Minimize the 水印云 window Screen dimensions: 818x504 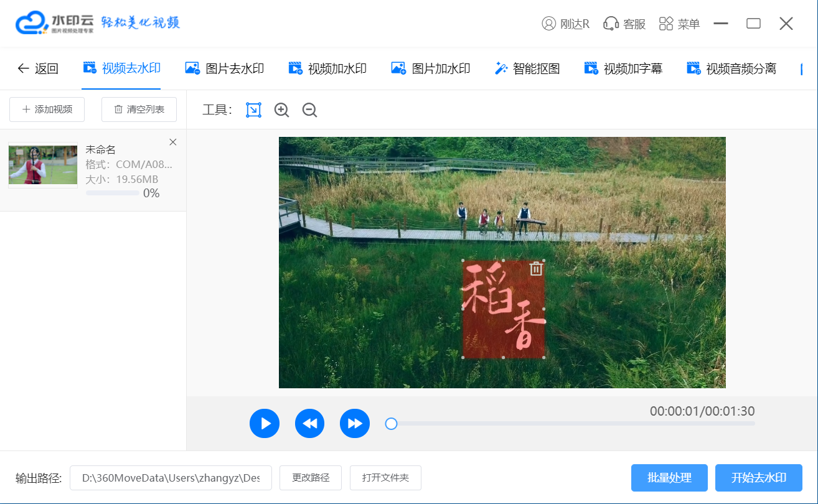pyautogui.click(x=721, y=24)
